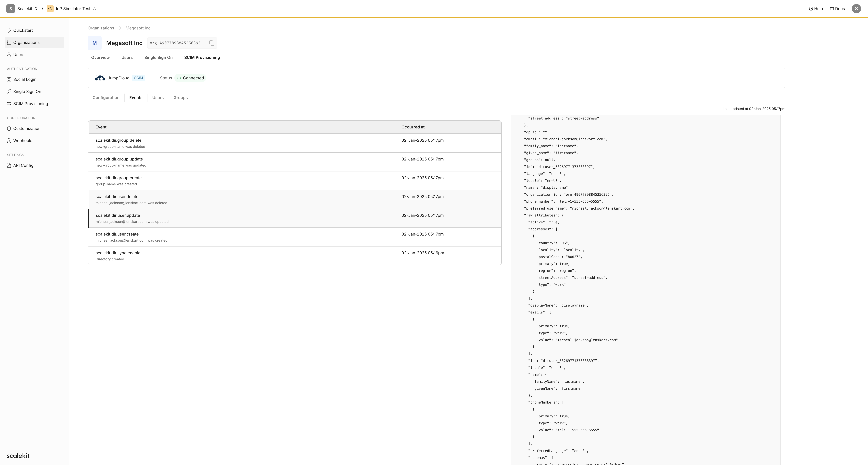Select the Events sub-tab
This screenshot has width=868, height=465.
pyautogui.click(x=136, y=98)
